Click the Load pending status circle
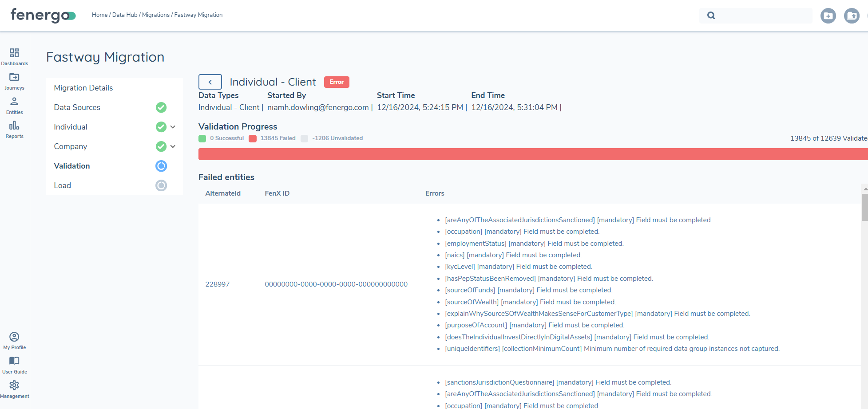This screenshot has height=409, width=868. (161, 185)
